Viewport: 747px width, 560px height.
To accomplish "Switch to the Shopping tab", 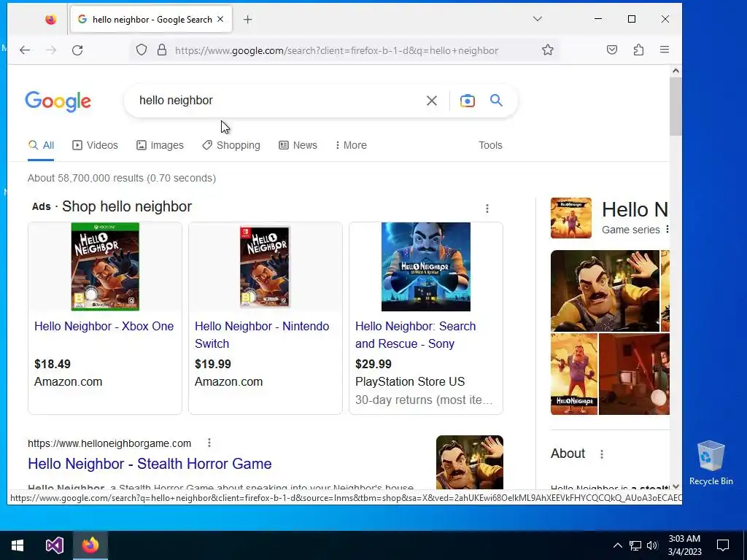I will click(x=231, y=145).
